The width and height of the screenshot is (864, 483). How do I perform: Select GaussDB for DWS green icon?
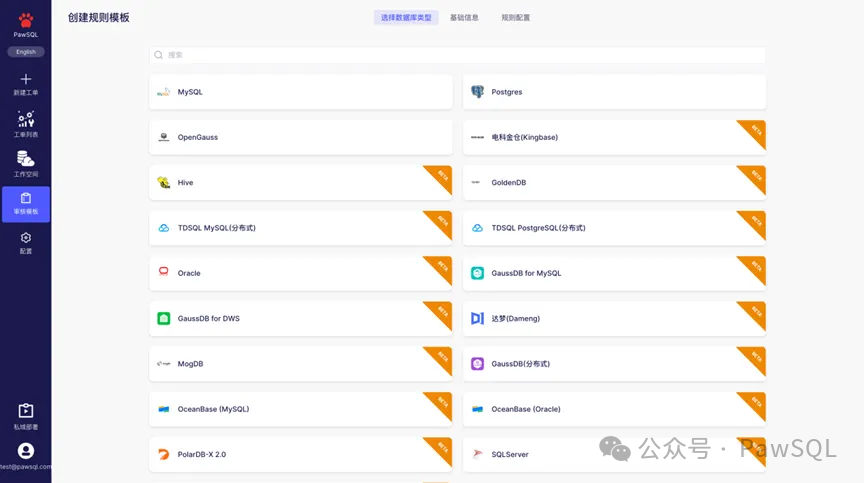(164, 318)
